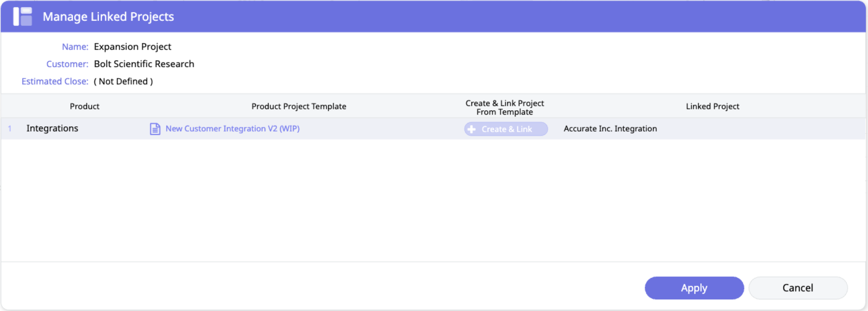Click the Create & Link Project From Template header
The image size is (868, 311).
click(504, 107)
